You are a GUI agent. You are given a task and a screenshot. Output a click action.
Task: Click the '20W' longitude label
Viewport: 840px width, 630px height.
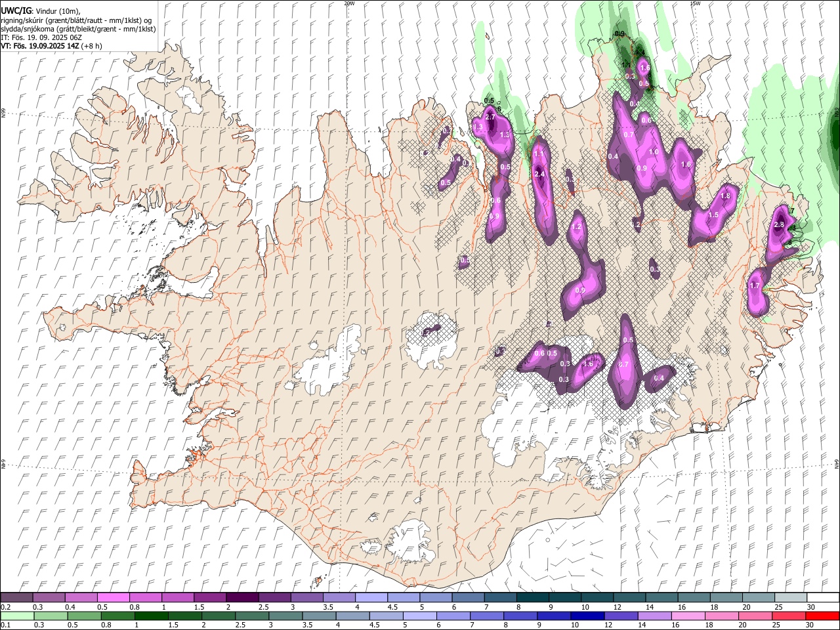pyautogui.click(x=349, y=3)
